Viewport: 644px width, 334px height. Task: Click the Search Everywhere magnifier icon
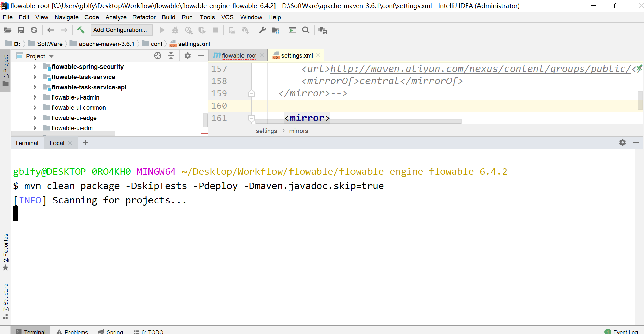pos(306,30)
